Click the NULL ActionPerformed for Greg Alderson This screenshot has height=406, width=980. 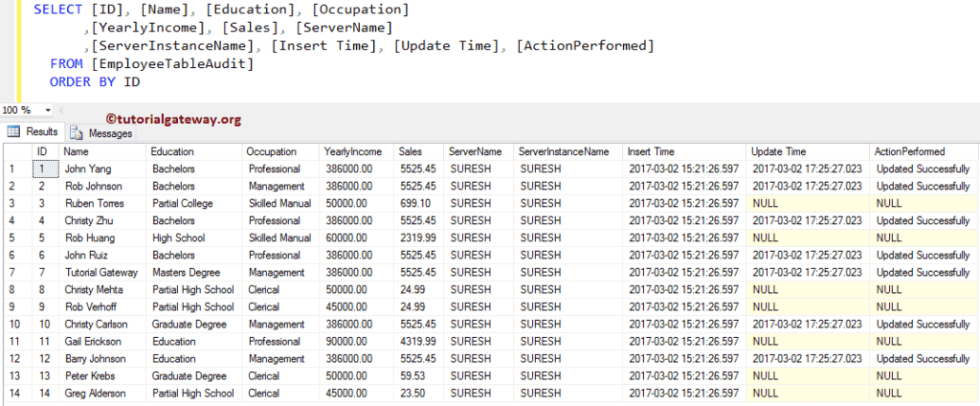924,394
